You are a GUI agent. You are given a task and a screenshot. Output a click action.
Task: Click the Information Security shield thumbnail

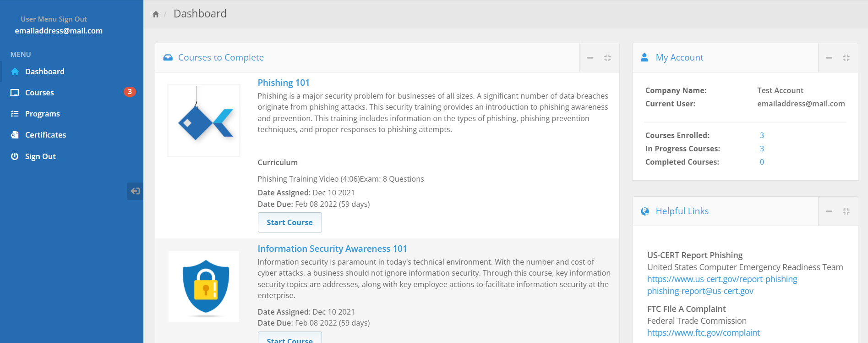[x=204, y=287]
